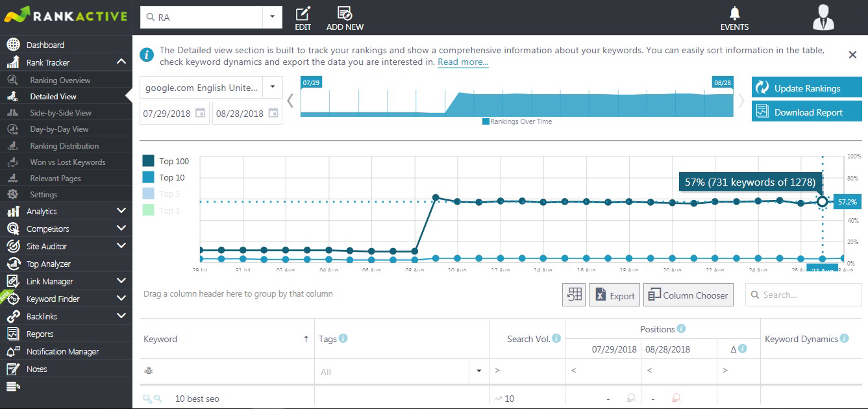Click the Keyword Dynamics info icon
Screen dimensions: 868x409
point(844,338)
